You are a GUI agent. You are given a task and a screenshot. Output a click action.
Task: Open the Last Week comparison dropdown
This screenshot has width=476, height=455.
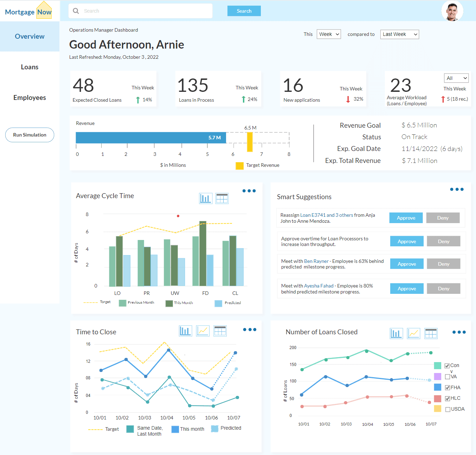point(400,34)
